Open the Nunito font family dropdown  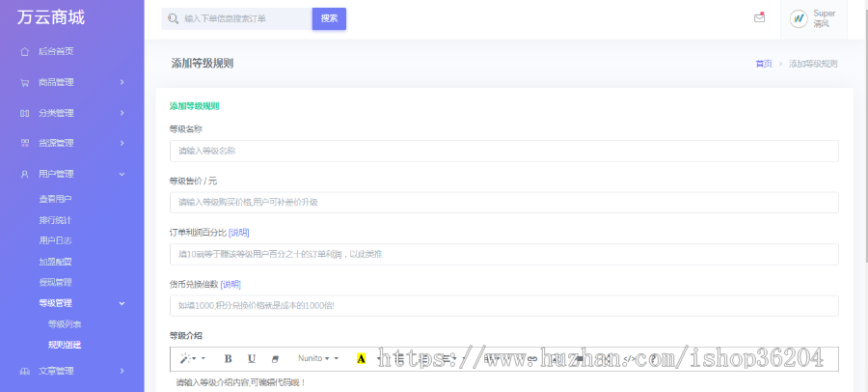(313, 359)
